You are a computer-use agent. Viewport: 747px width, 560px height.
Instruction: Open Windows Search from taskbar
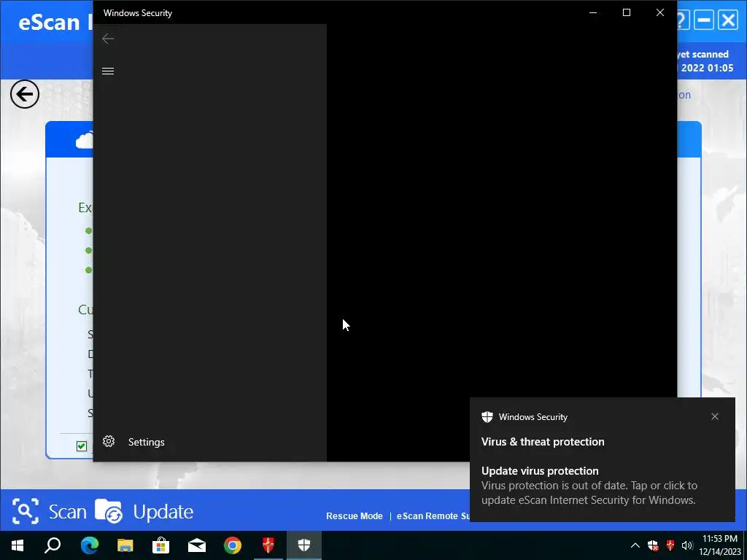tap(53, 545)
